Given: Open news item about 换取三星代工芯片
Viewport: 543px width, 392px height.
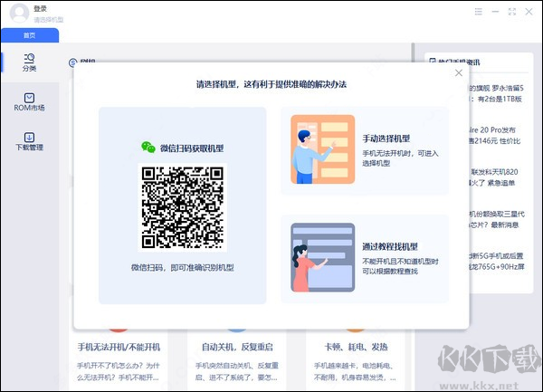Looking at the screenshot, I should coord(497,220).
